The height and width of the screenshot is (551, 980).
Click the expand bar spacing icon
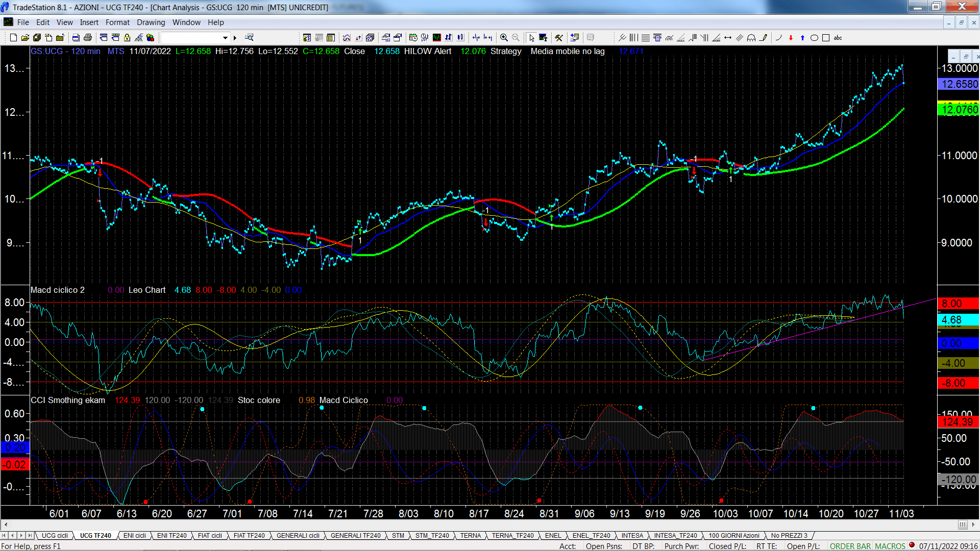coord(488,38)
